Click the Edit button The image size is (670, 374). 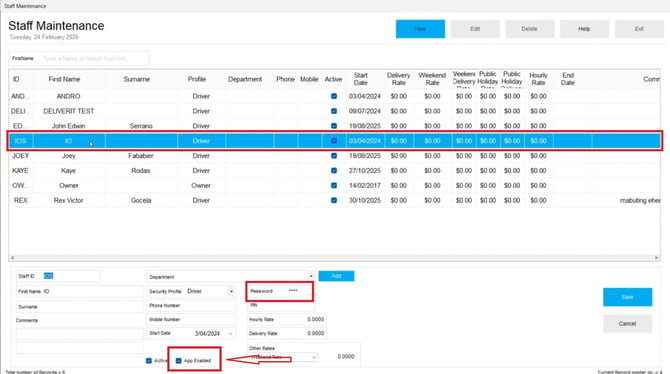(x=475, y=29)
